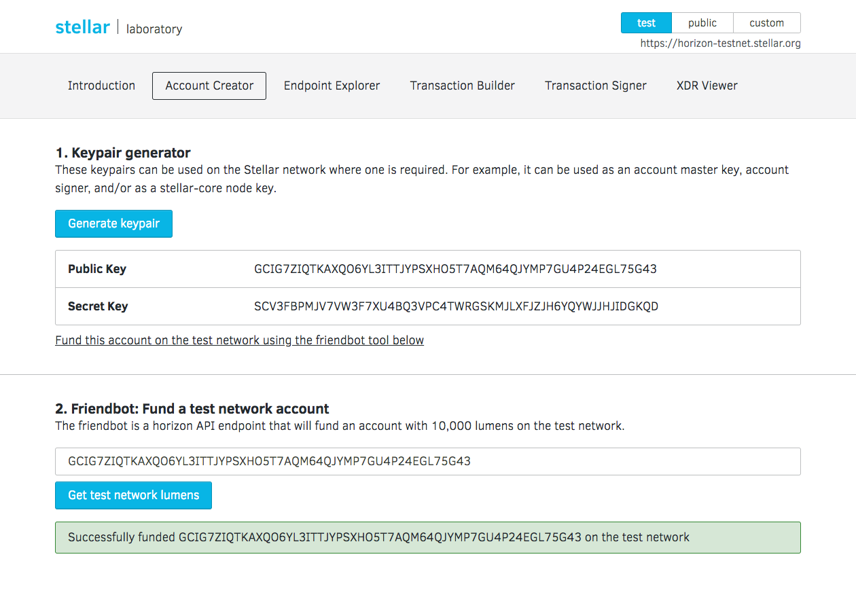Click the stellar logo

(82, 27)
